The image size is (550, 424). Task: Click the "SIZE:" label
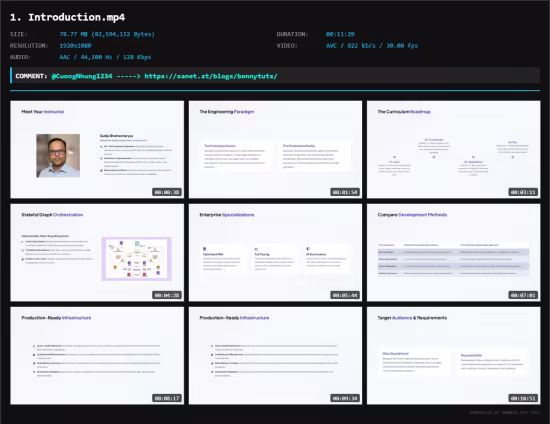pyautogui.click(x=19, y=34)
